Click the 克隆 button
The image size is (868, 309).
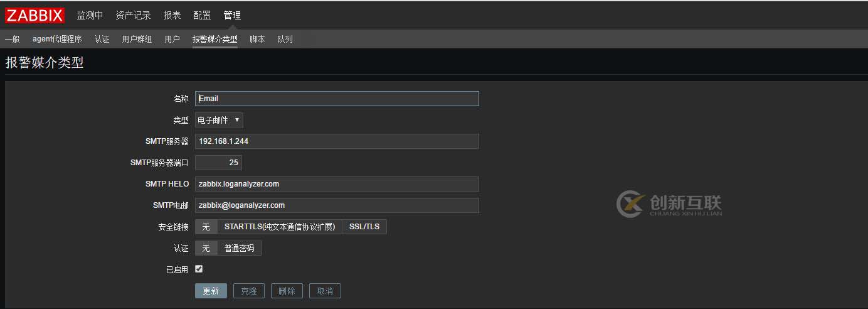pos(249,291)
